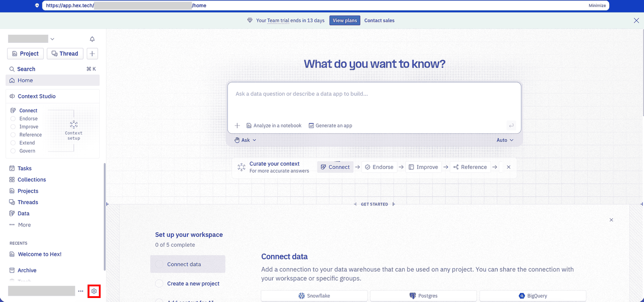Dismiss the Curate your context bar
Viewport: 644px width, 302px height.
(508, 167)
